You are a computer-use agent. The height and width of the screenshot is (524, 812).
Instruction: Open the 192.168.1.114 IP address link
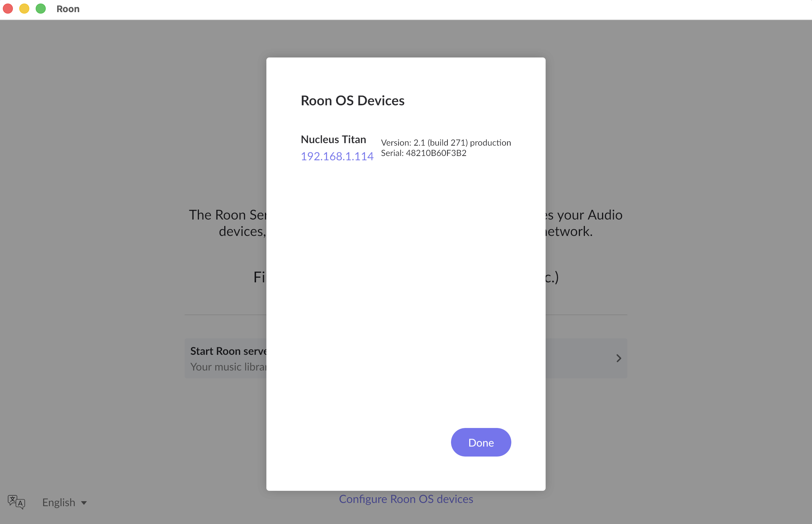tap(337, 156)
